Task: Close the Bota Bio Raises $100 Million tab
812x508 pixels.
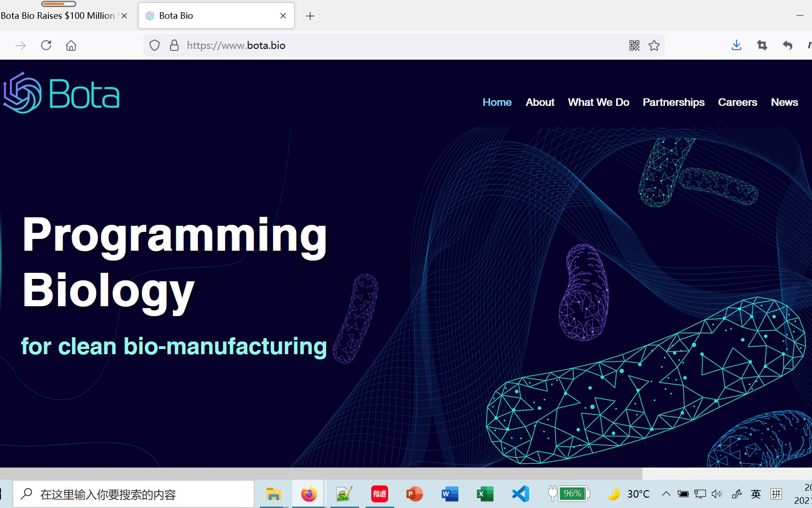Action: (x=124, y=16)
